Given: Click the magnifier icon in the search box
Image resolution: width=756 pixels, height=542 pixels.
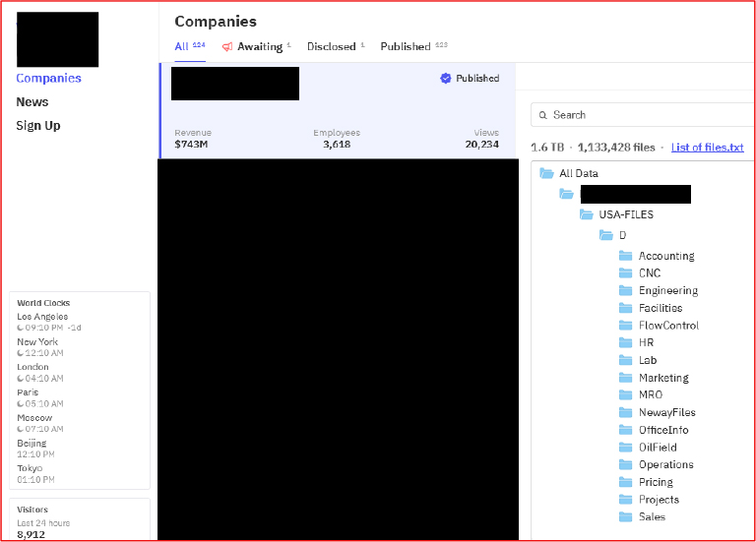Looking at the screenshot, I should pyautogui.click(x=542, y=115).
